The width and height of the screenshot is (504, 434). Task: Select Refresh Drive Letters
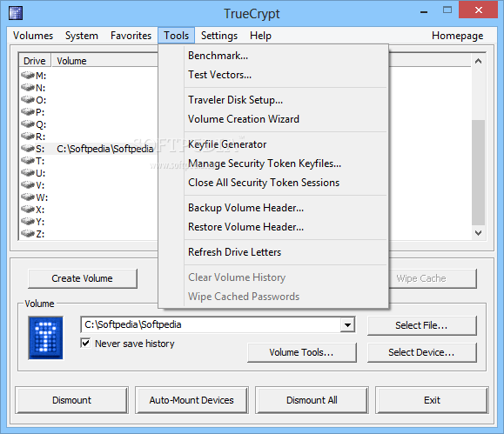[273, 252]
